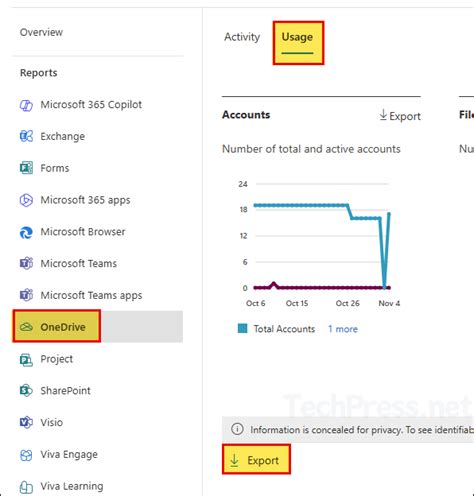Click the Viva Engage icon
This screenshot has height=496, width=474.
[26, 455]
